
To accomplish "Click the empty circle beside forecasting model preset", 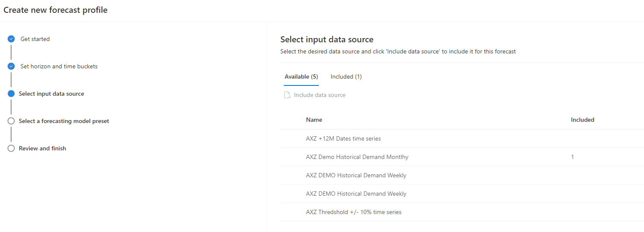I will pyautogui.click(x=11, y=121).
